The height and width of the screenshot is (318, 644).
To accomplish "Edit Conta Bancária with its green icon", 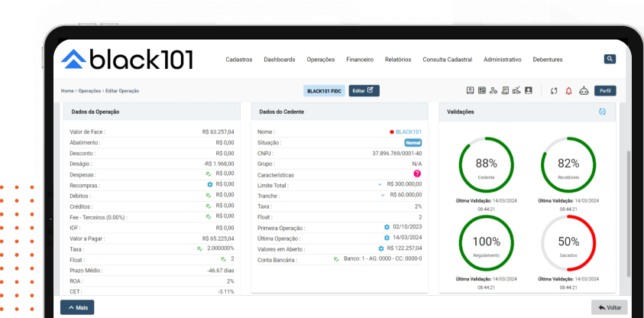I will tap(336, 259).
